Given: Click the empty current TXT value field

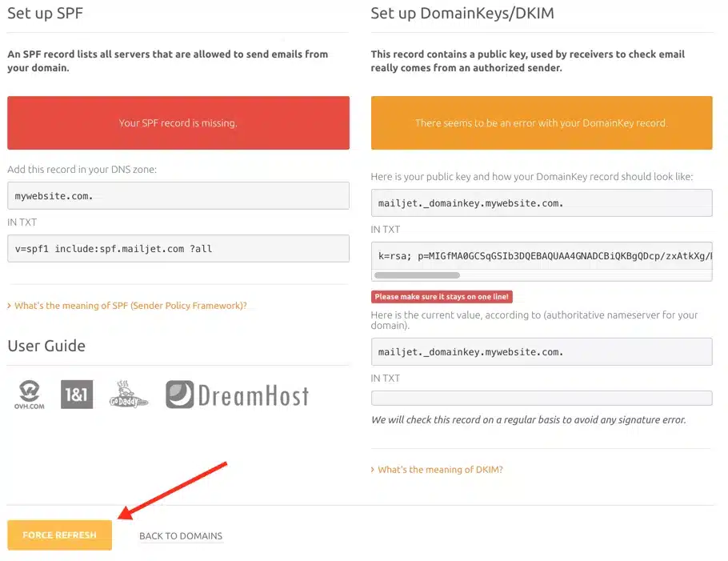Looking at the screenshot, I should [542, 398].
